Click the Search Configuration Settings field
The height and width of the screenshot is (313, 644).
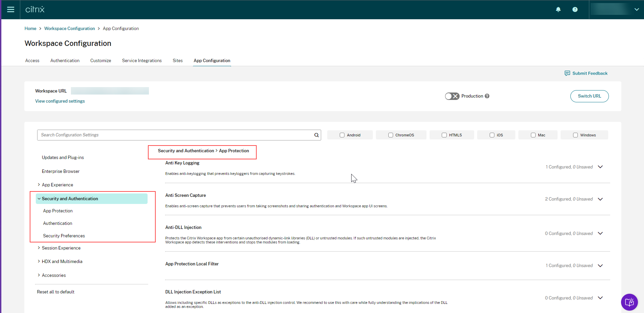[176, 135]
